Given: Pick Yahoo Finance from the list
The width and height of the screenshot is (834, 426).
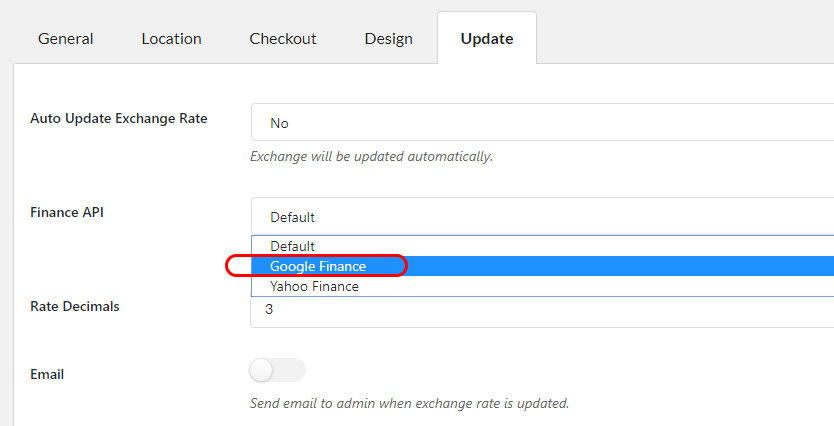Looking at the screenshot, I should point(543,286).
